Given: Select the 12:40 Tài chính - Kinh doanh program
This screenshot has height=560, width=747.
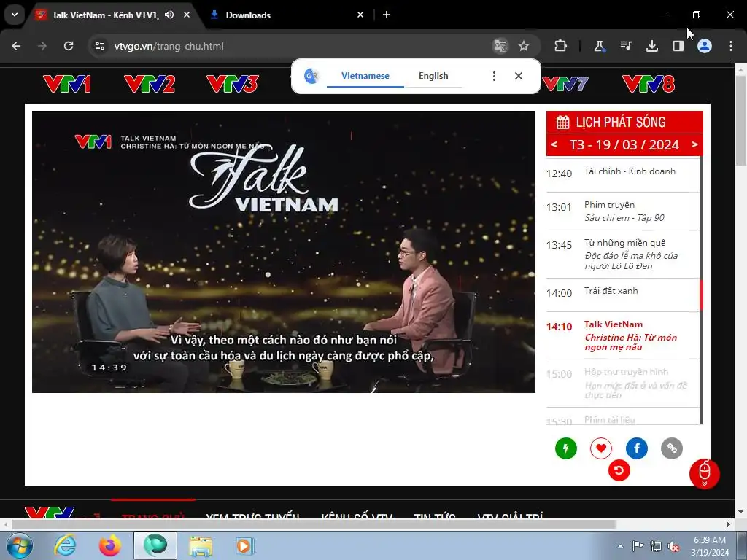Looking at the screenshot, I should point(622,174).
